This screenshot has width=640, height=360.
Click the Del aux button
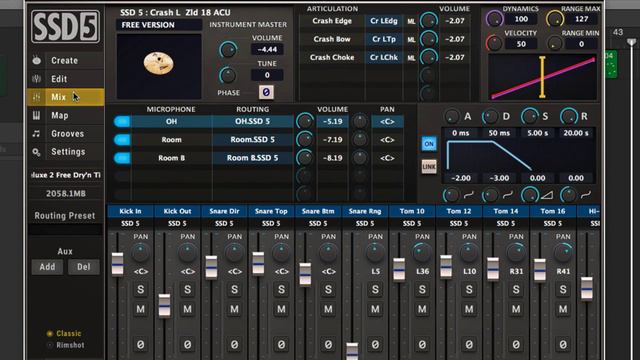84,267
